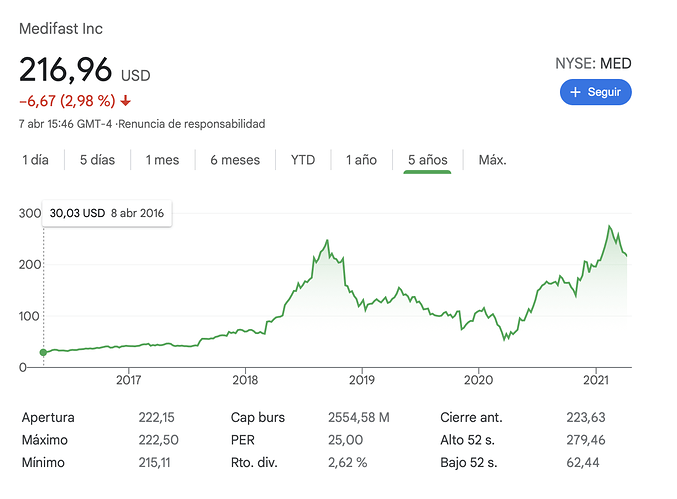This screenshot has width=677, height=499.
Task: Select the 5 años tab
Action: pyautogui.click(x=427, y=160)
